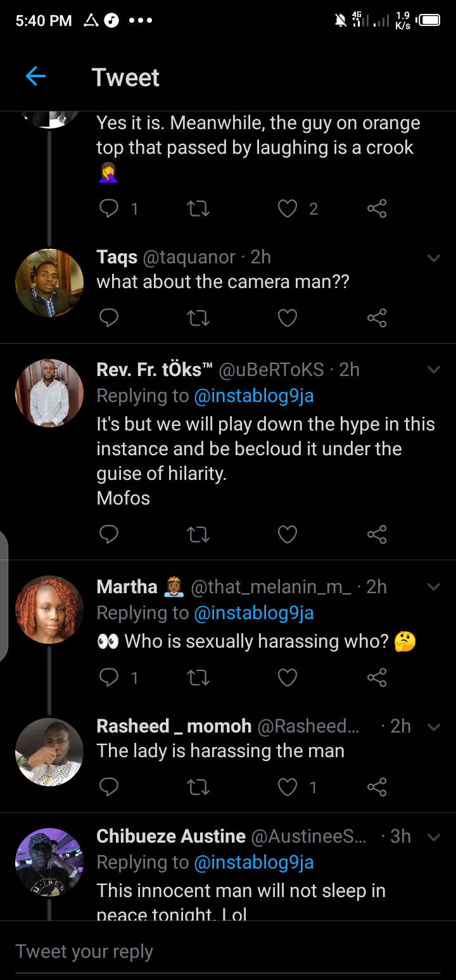
Task: Reply to Taqs' camera man tweet
Action: tap(109, 317)
